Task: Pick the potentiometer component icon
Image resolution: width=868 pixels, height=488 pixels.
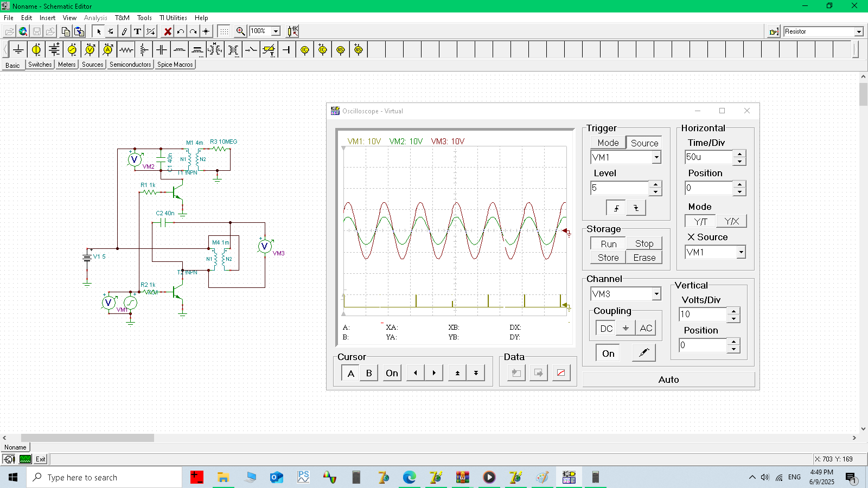Action: pyautogui.click(x=144, y=50)
